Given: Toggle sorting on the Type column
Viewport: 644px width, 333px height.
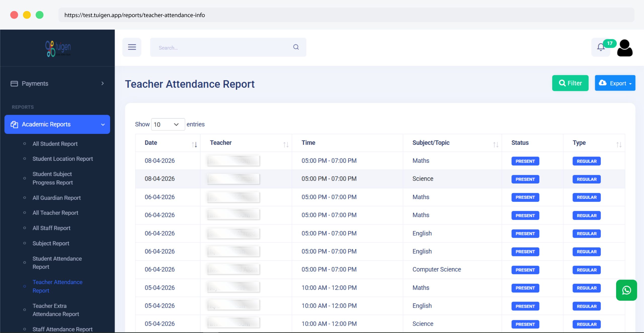Looking at the screenshot, I should pos(620,144).
